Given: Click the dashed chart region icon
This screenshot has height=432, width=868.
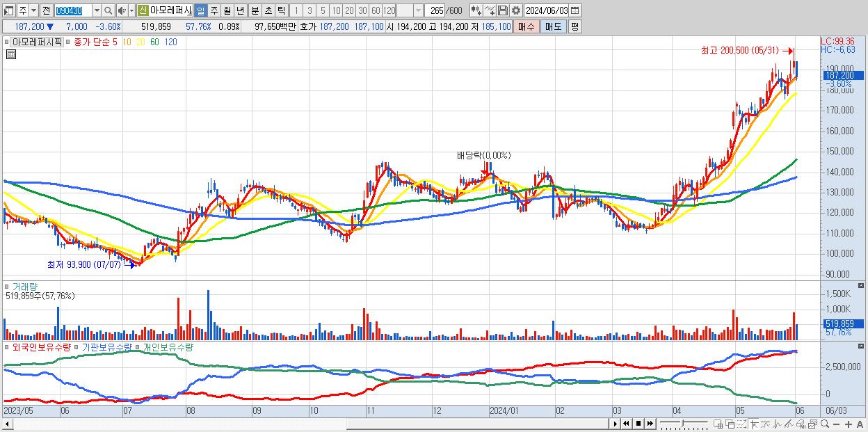Looking at the screenshot, I should [x=741, y=424].
